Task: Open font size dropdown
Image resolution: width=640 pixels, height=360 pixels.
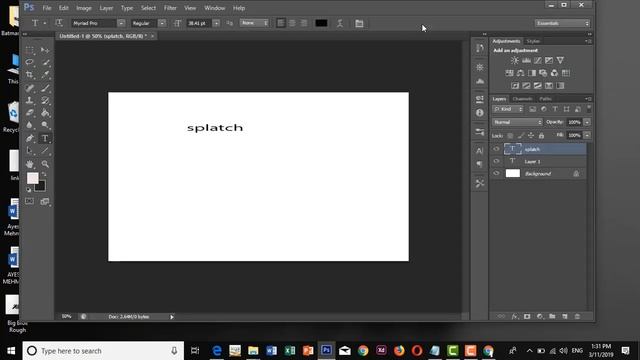Action: [216, 23]
